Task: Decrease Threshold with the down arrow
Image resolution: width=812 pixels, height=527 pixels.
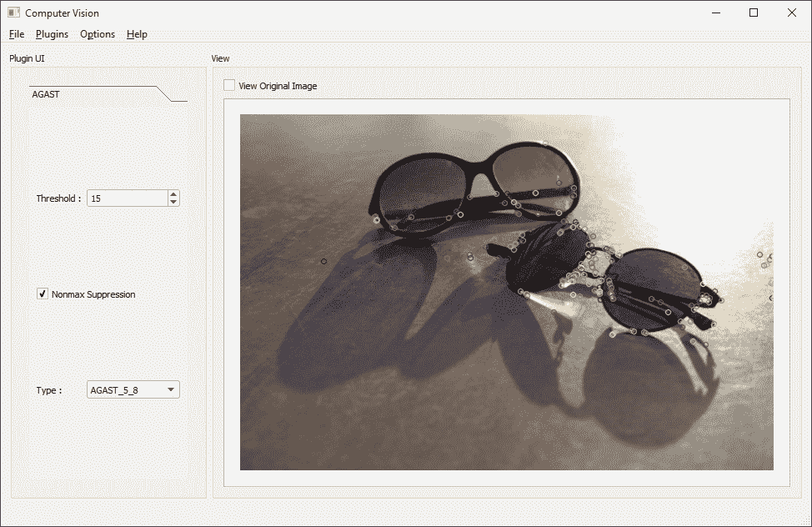Action: [x=173, y=203]
